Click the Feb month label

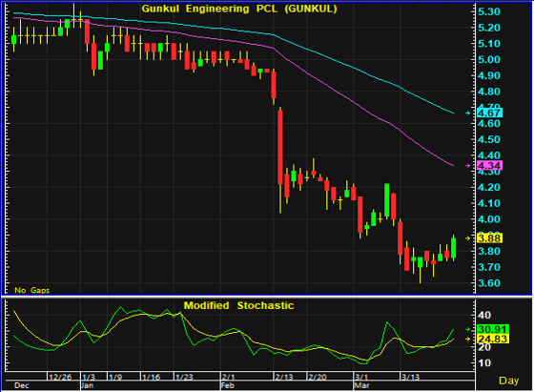click(228, 385)
